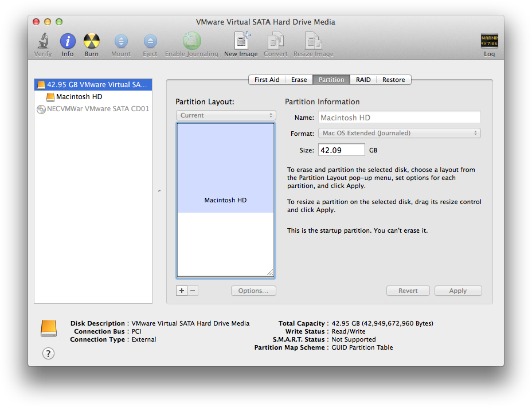Click the Verify microscope icon

42,41
